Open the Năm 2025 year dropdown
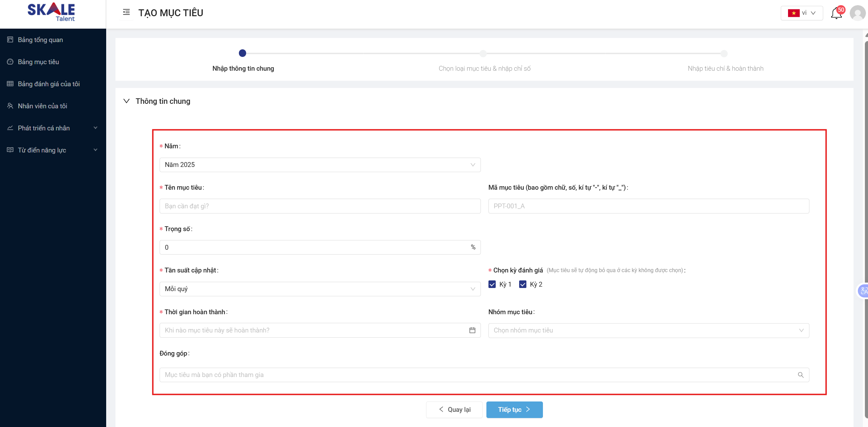The image size is (868, 427). pos(320,165)
